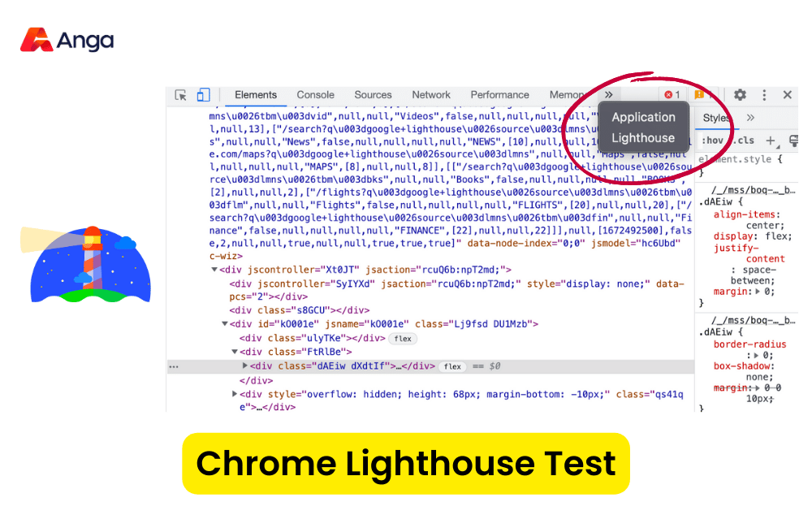Expand more Styles pane tabs chevron
Image resolution: width=812 pixels, height=528 pixels.
(x=750, y=118)
